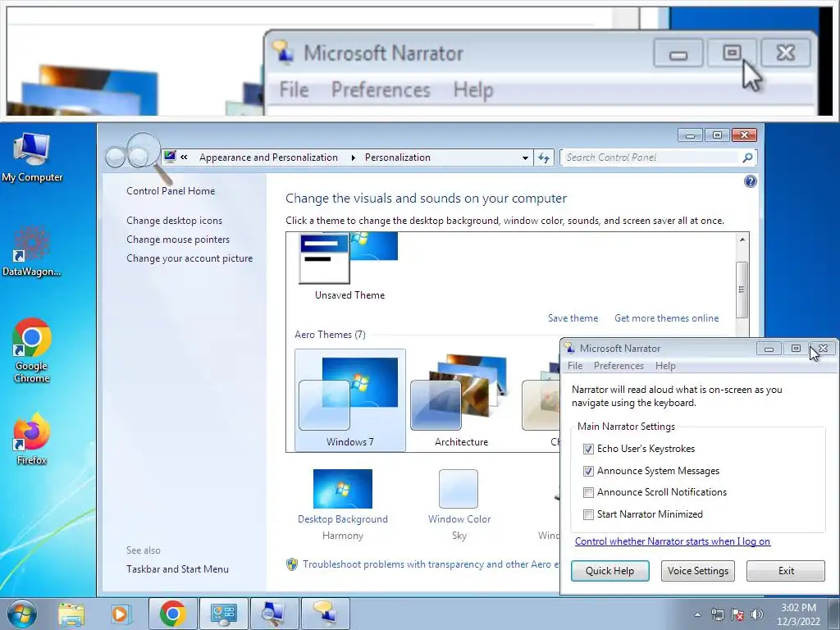
Task: Switch to Chrome taskbar button
Action: 172,614
